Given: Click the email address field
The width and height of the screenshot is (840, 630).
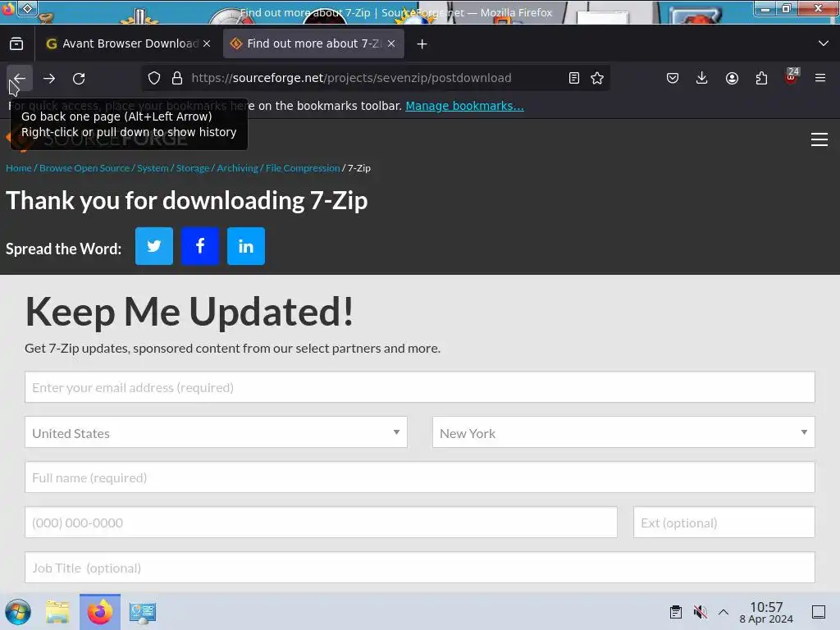Looking at the screenshot, I should tap(420, 387).
